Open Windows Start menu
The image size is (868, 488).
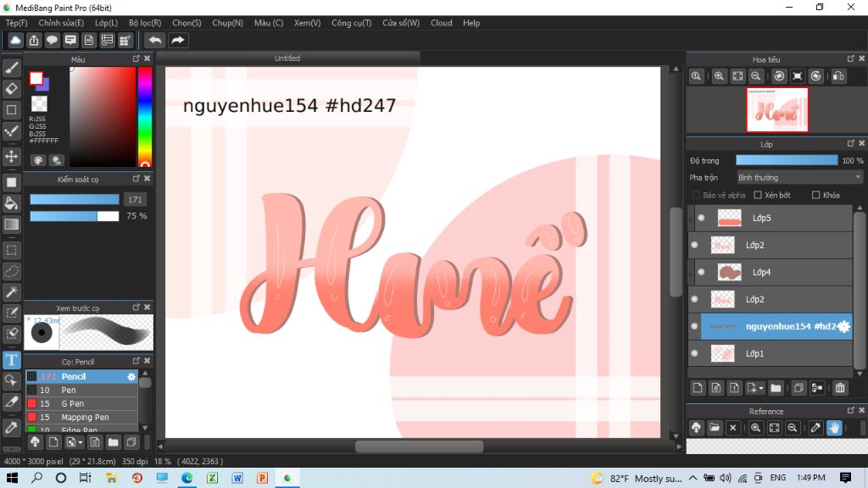coord(12,478)
